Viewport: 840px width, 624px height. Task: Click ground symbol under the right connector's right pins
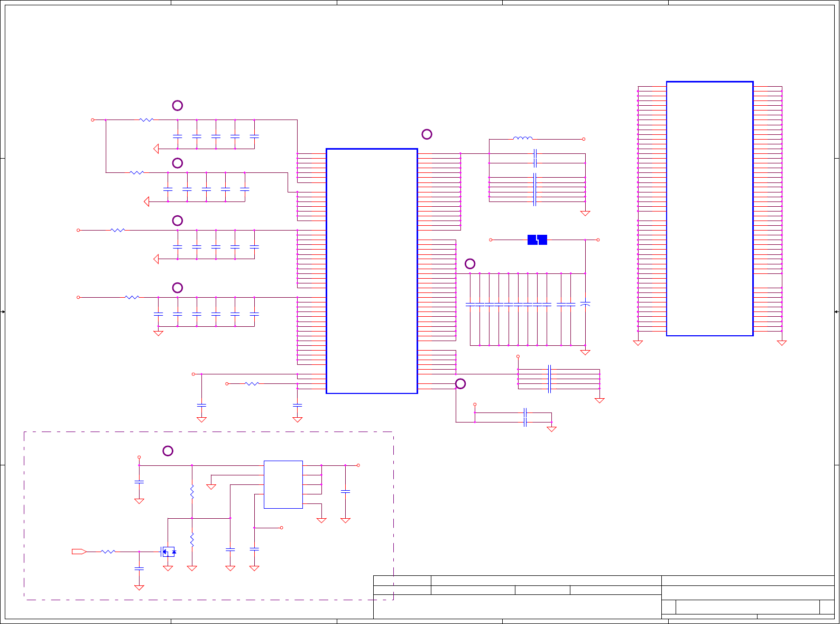(x=782, y=343)
